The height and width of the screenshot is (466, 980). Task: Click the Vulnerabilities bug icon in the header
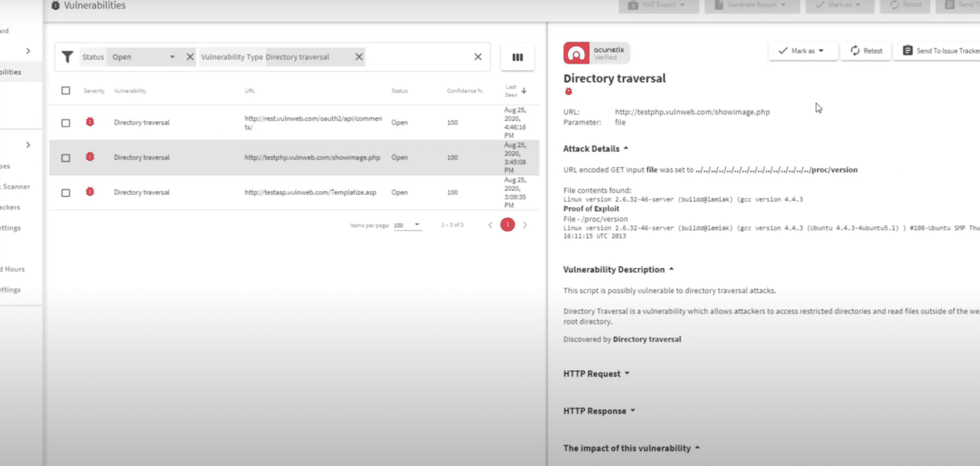tap(56, 5)
